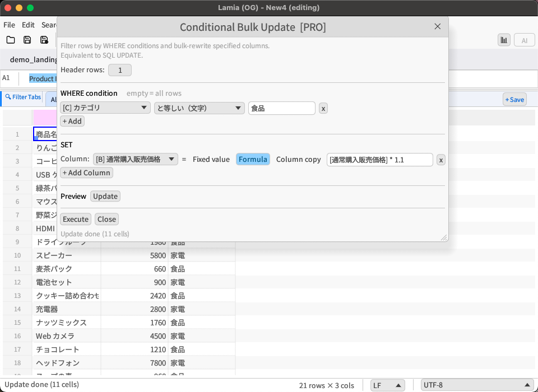Open the [B] 通常購入販売価格 column dropdown

136,159
